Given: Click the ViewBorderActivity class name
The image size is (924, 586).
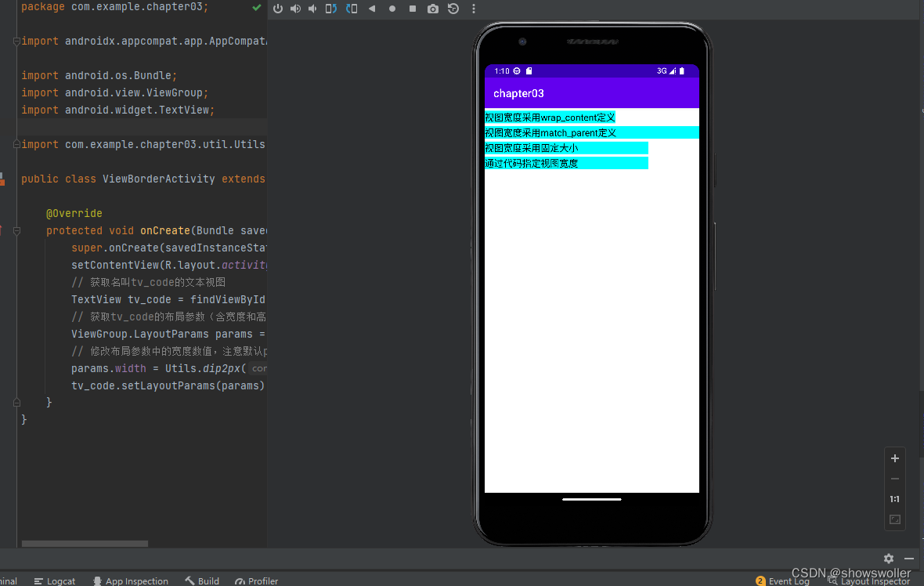Looking at the screenshot, I should (158, 179).
